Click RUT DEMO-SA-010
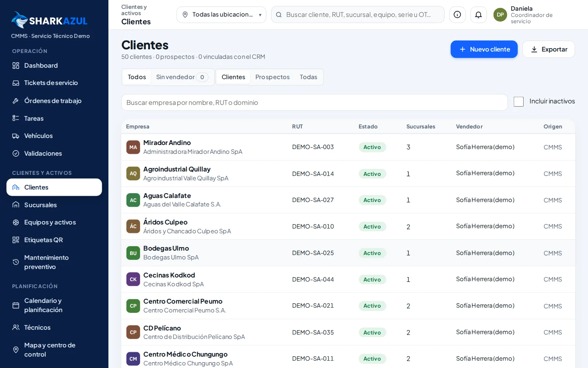Image resolution: width=588 pixels, height=368 pixels. [x=313, y=227]
